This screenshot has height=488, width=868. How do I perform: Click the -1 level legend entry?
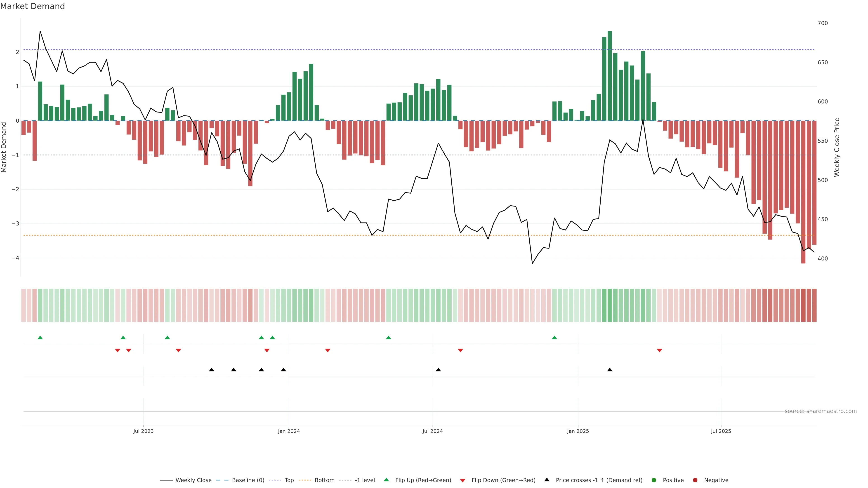(x=365, y=480)
